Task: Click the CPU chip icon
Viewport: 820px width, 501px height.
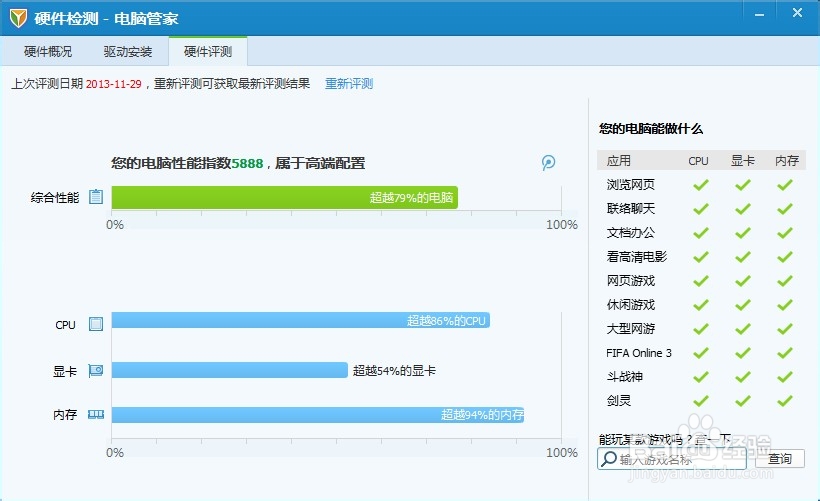Action: [x=96, y=324]
